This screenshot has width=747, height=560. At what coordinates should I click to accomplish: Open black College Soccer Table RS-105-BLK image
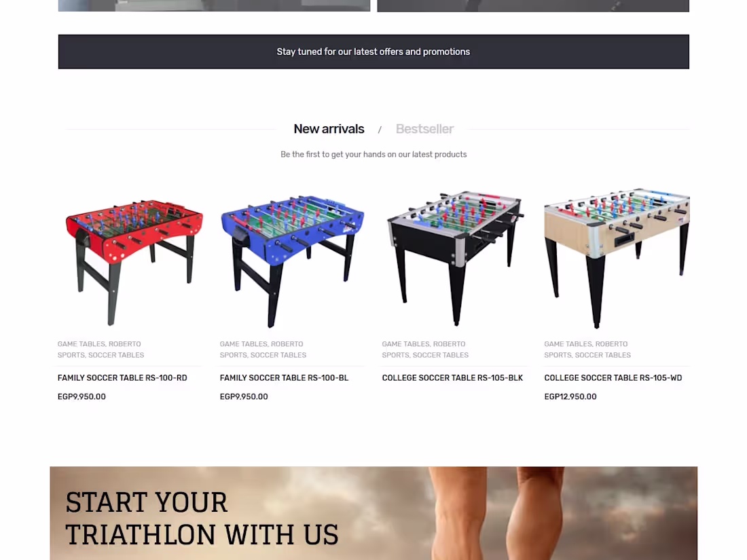[x=454, y=258]
